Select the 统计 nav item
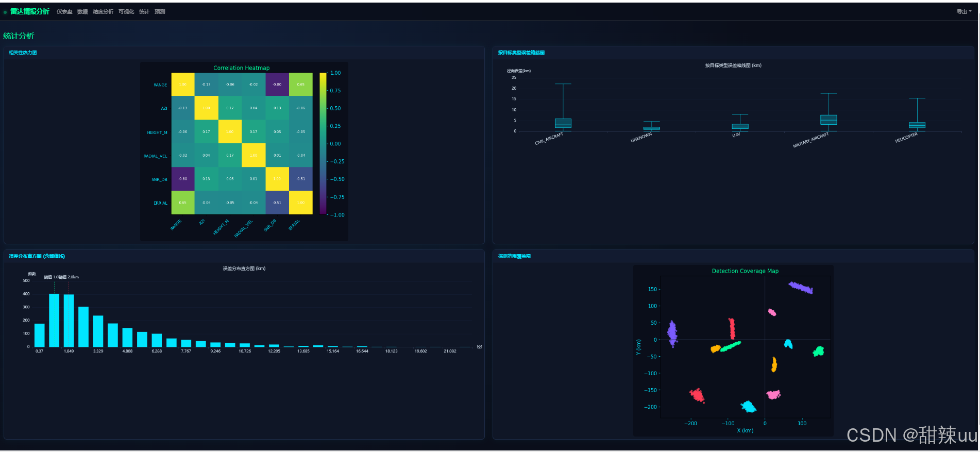Screen dimensions: 980x452 144,11
